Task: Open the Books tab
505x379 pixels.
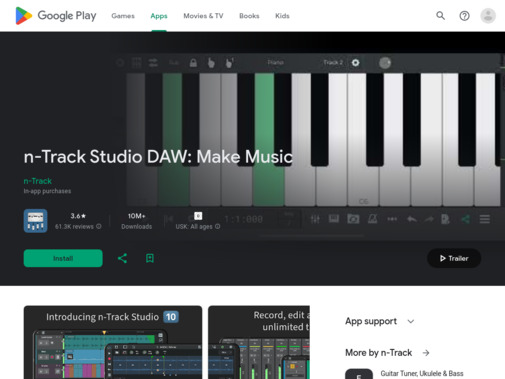Action: click(x=249, y=16)
